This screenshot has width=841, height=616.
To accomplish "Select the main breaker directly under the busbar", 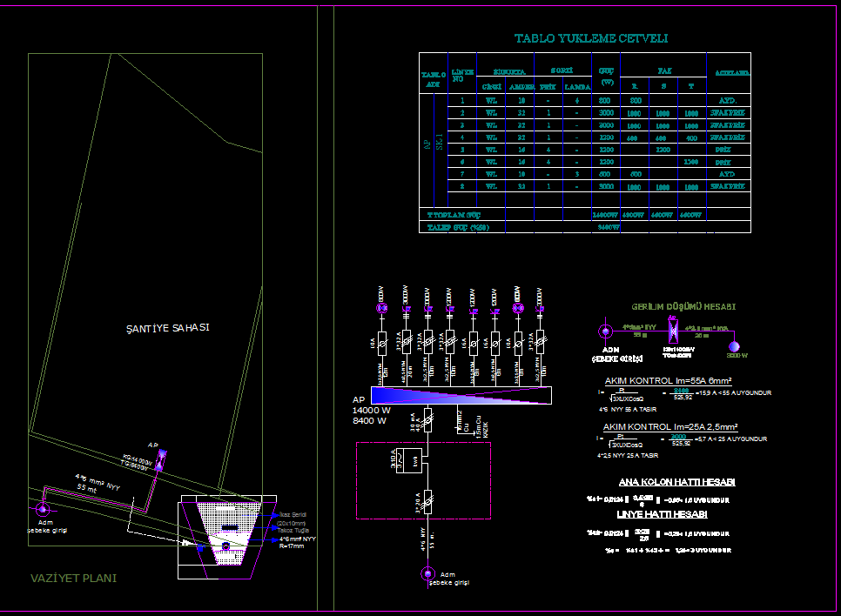I will coord(427,420).
